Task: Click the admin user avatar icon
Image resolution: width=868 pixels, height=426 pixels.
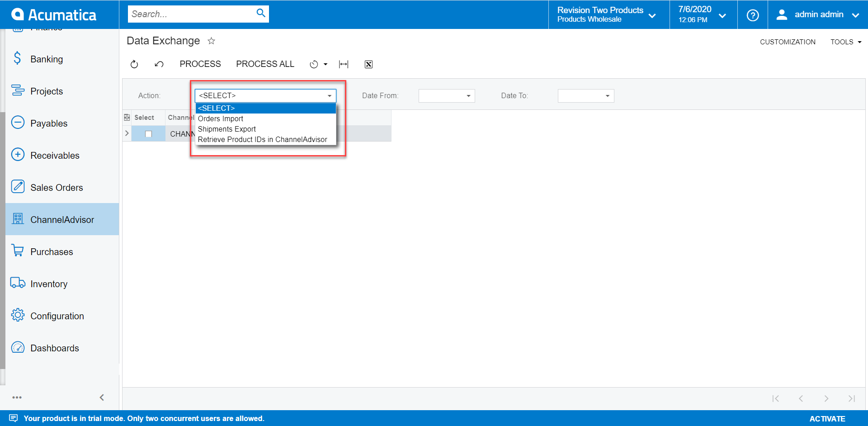Action: [782, 14]
